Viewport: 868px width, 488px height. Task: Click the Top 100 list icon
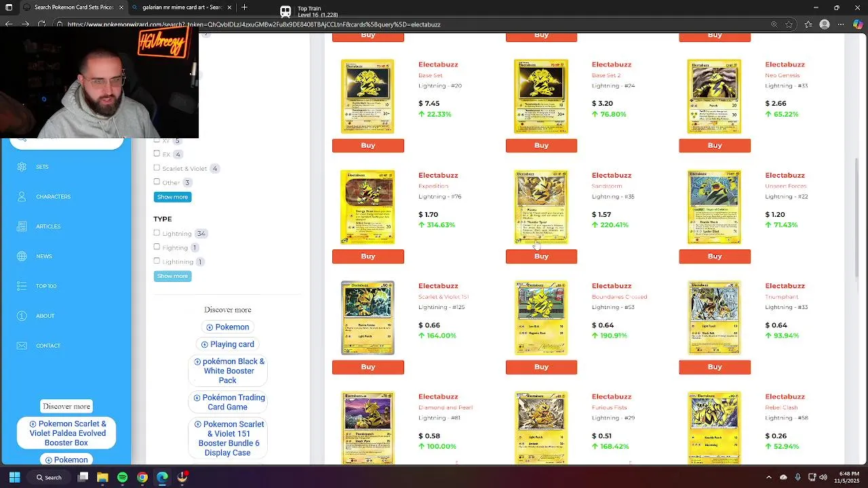22,286
